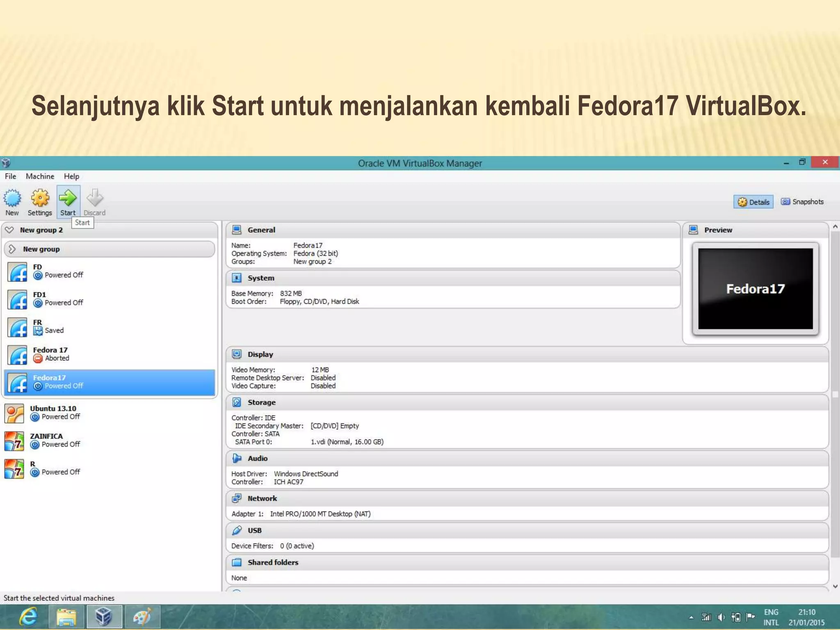Click the Saved state icon for FR

click(38, 331)
